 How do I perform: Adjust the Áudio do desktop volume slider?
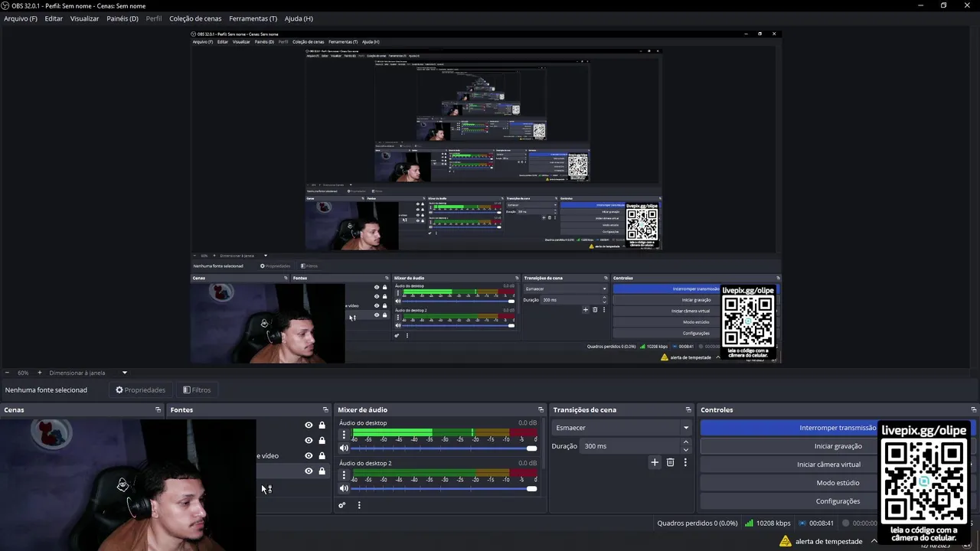click(x=444, y=448)
